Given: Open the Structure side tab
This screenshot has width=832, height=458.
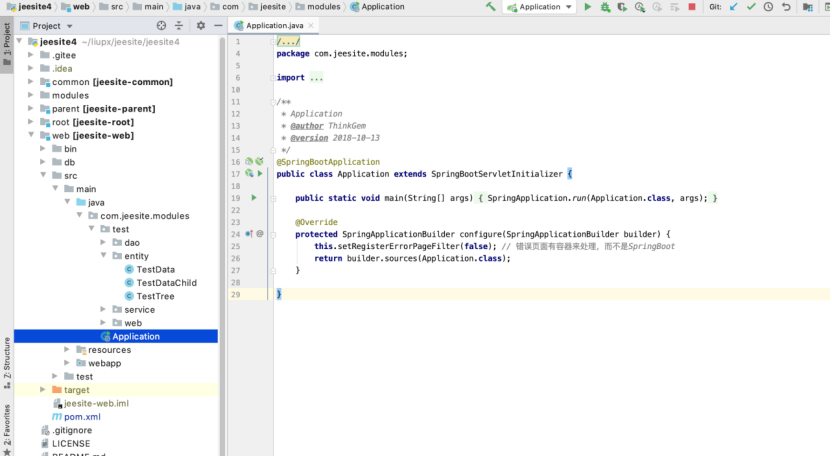Looking at the screenshot, I should tap(7, 363).
